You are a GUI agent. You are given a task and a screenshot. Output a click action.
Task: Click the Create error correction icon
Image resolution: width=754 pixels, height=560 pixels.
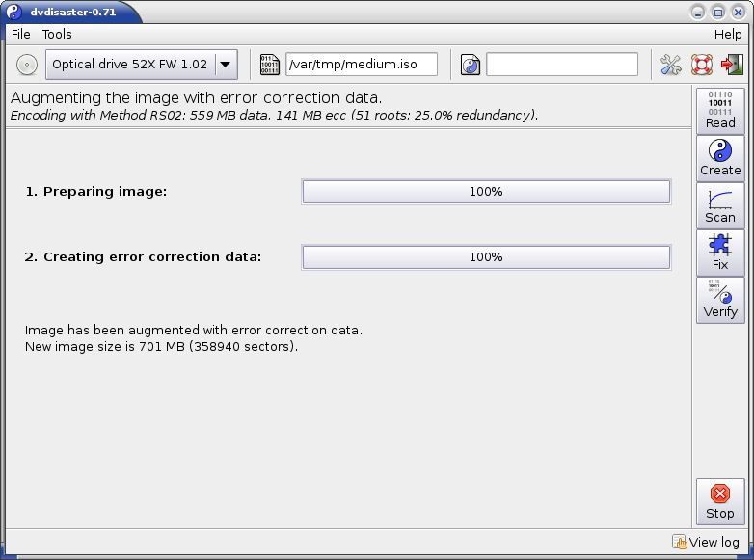coord(720,158)
